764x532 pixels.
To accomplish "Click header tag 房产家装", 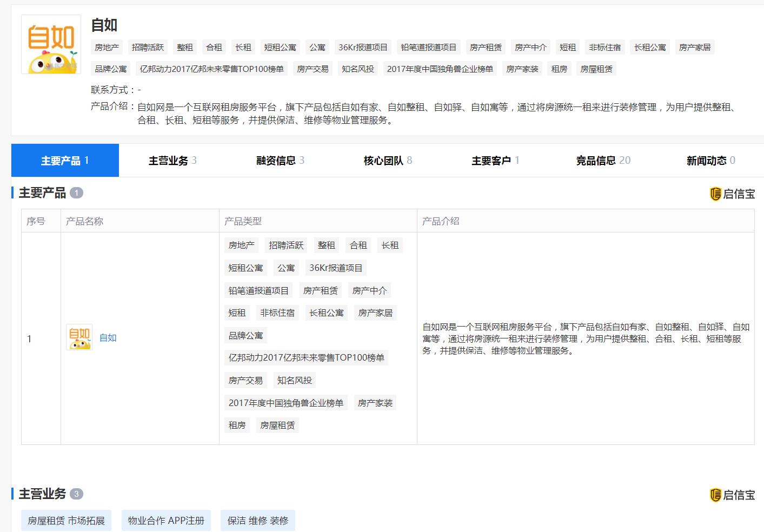I will pos(522,69).
